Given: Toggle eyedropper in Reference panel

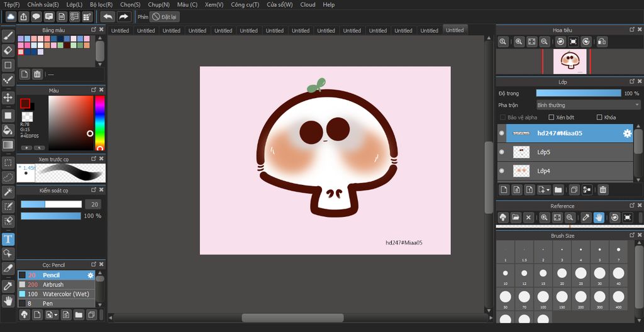Looking at the screenshot, I should (x=586, y=218).
